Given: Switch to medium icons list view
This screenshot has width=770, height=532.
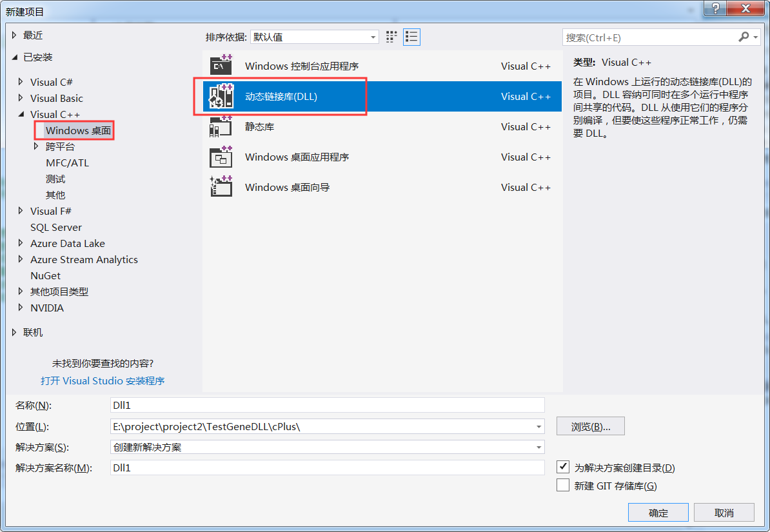Looking at the screenshot, I should click(411, 37).
